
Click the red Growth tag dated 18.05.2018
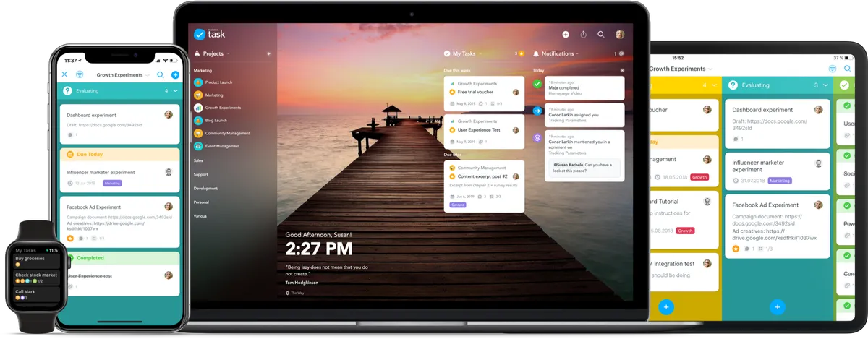[x=699, y=177]
